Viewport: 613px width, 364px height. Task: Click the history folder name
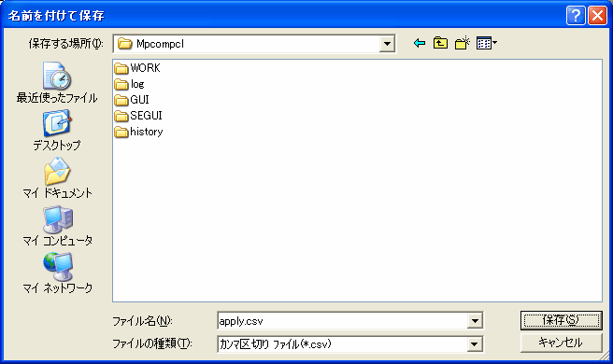point(146,132)
